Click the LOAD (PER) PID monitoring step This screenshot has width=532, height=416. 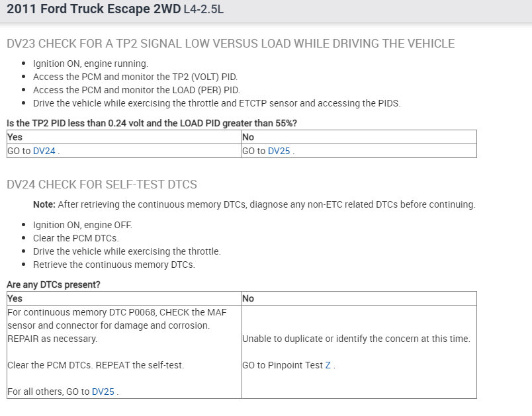click(136, 90)
